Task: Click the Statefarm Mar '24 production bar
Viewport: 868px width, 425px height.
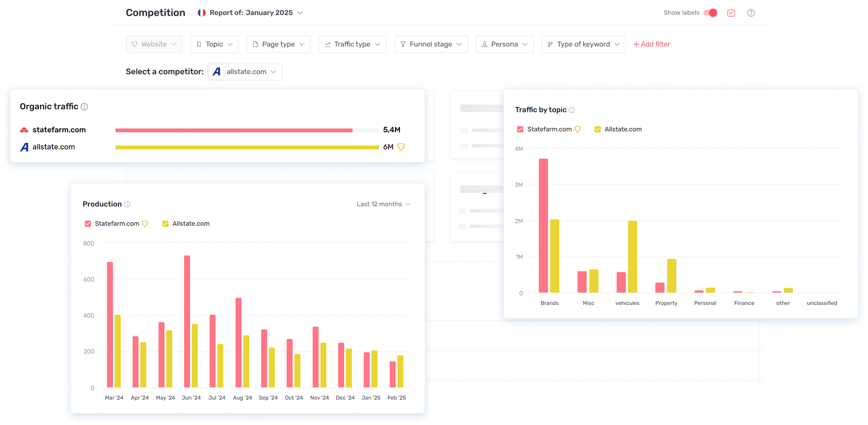Action: pyautogui.click(x=110, y=324)
